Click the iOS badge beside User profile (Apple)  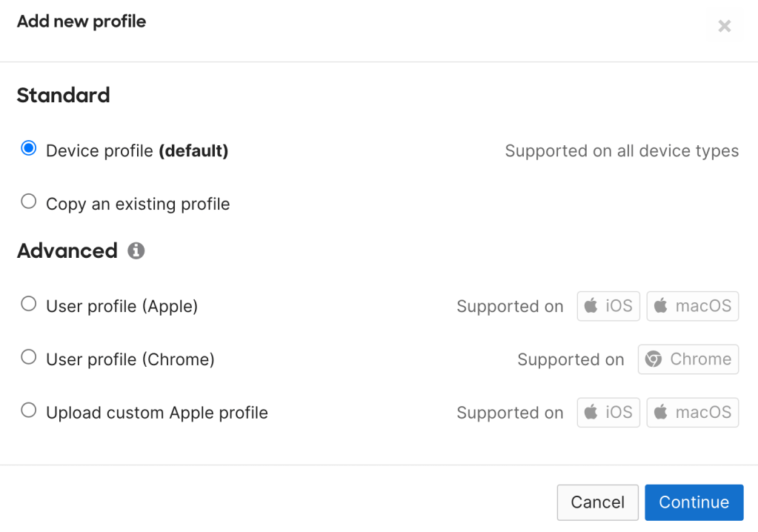(x=608, y=306)
